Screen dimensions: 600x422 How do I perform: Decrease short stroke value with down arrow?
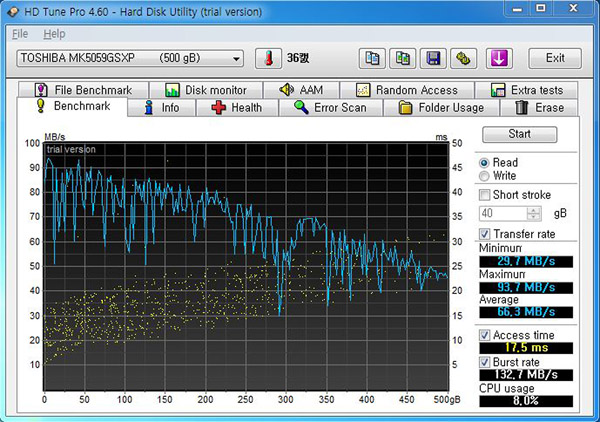533,217
